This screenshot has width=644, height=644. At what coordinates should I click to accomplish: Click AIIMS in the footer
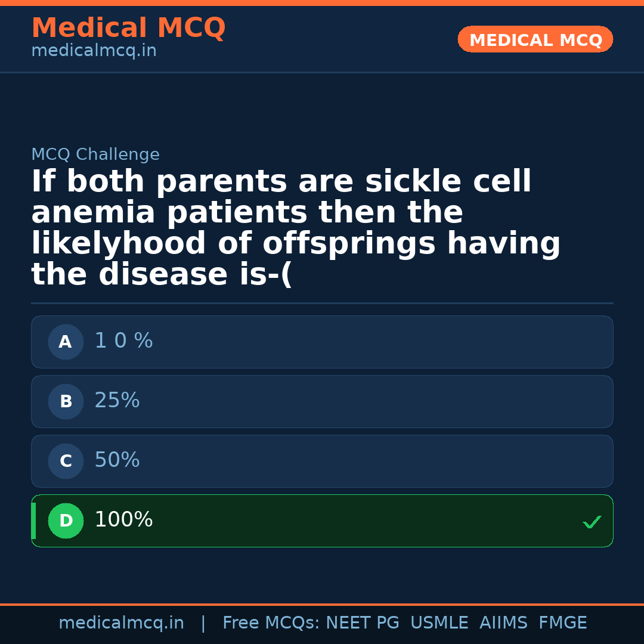[x=503, y=623]
